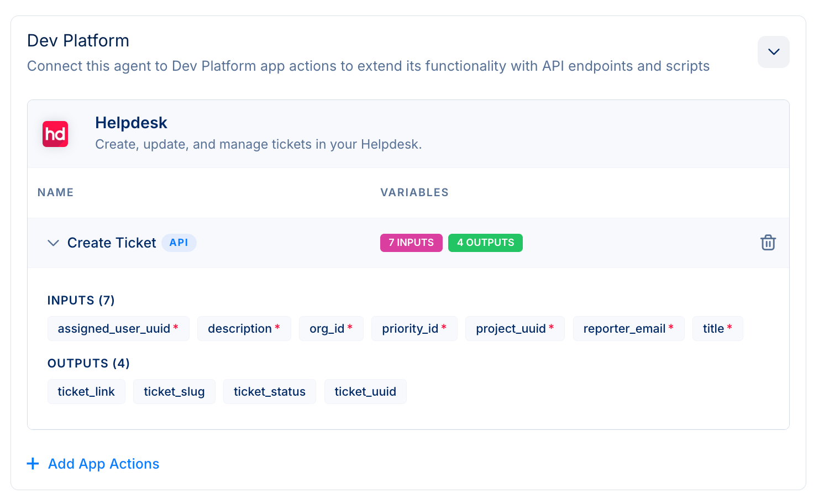The image size is (819, 504).
Task: Delete the Create Ticket action with trash icon
Action: [768, 243]
